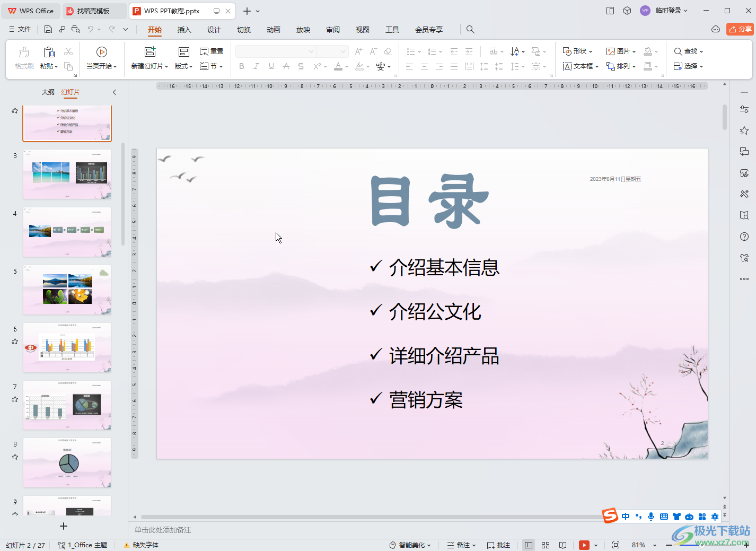
Task: Switch to the Design (设计) tab
Action: point(214,30)
